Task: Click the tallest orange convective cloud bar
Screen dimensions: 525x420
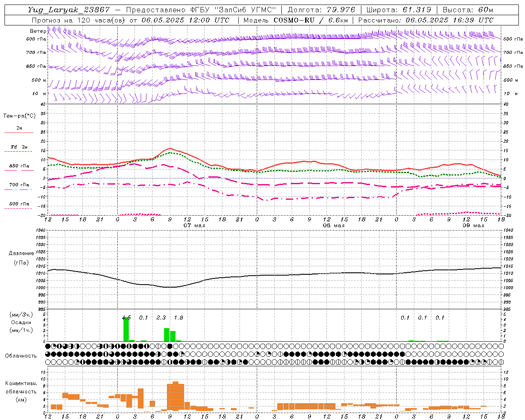Action: coord(176,396)
